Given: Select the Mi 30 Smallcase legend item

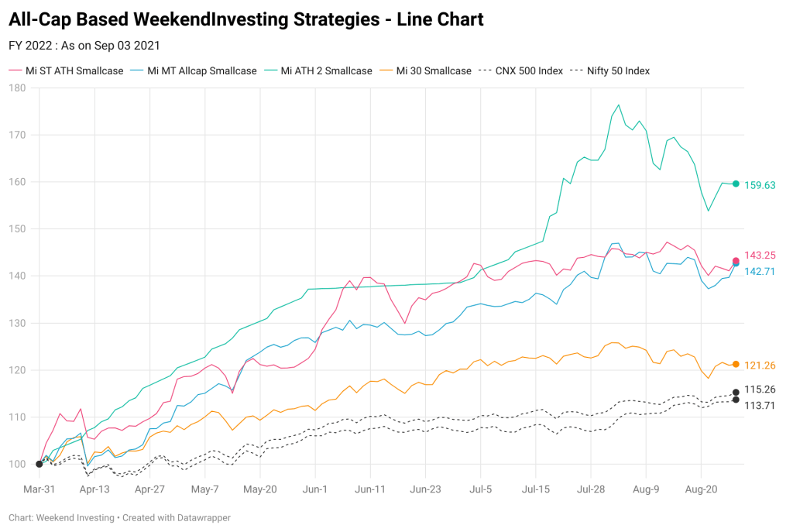Looking at the screenshot, I should pos(425,70).
